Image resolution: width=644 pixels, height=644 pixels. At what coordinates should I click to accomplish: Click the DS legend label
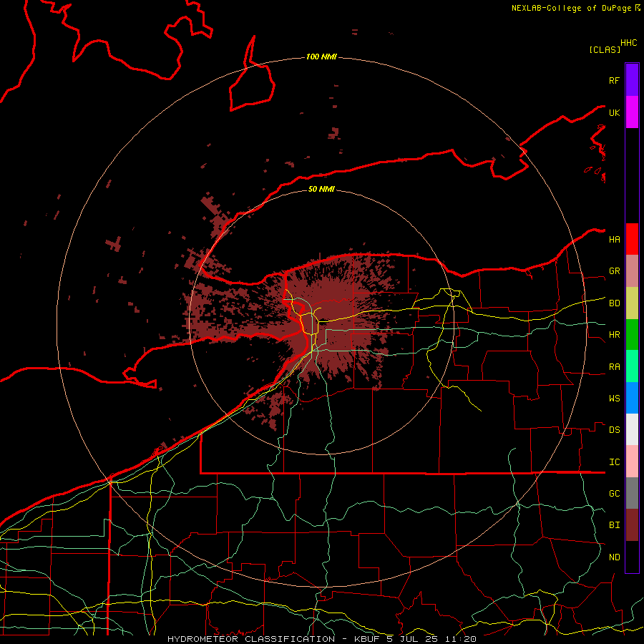614,430
